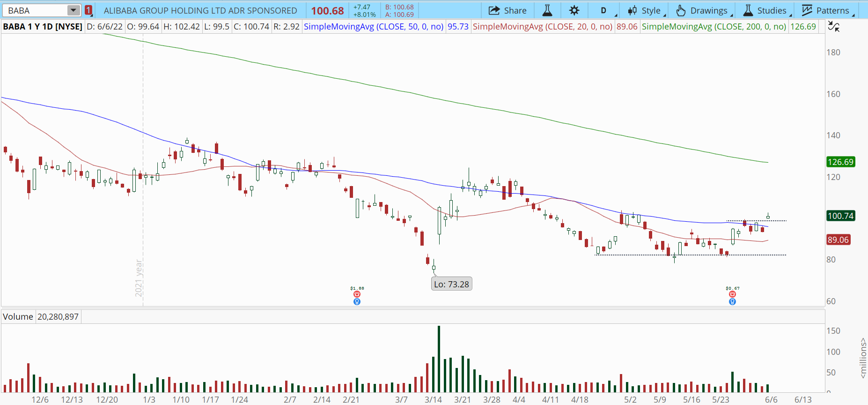This screenshot has height=405, width=868.
Task: Click the last price 100.68
Action: [327, 10]
